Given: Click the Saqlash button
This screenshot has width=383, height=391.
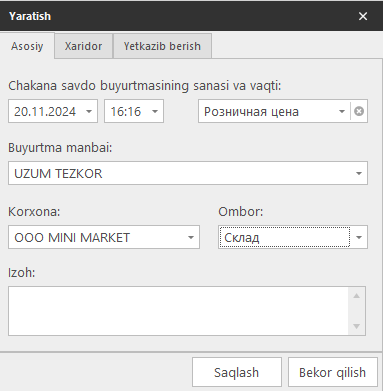Looking at the screenshot, I should [237, 372].
